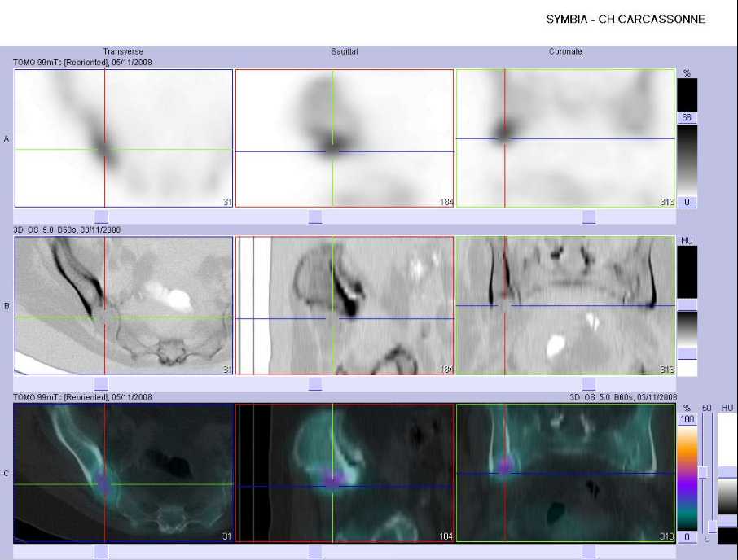Click the 'Transverse' column header

pos(123,52)
